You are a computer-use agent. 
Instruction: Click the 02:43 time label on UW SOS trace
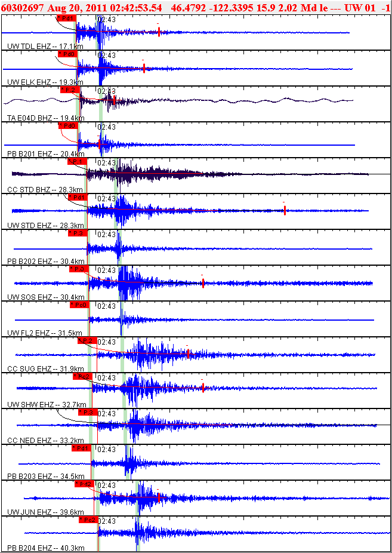(x=106, y=271)
